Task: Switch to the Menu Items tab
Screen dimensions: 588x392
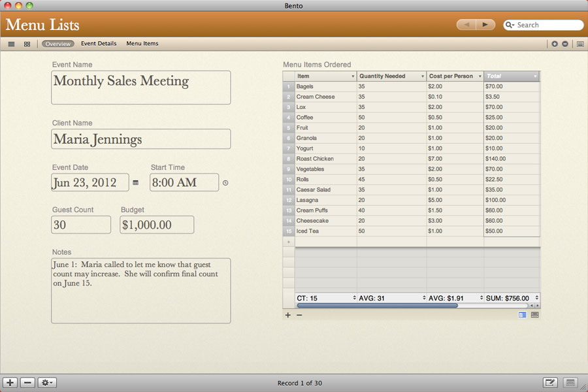Action: click(x=142, y=44)
